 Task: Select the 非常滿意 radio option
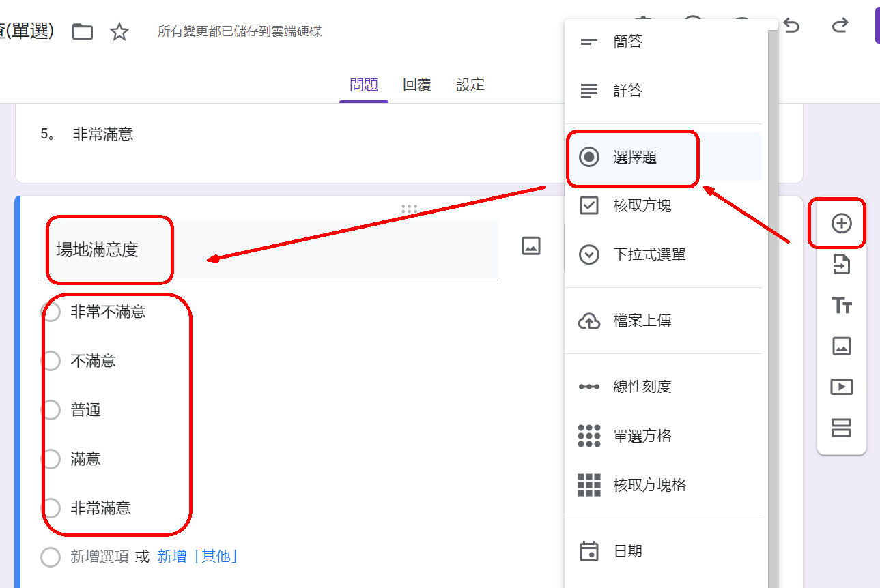click(x=51, y=508)
